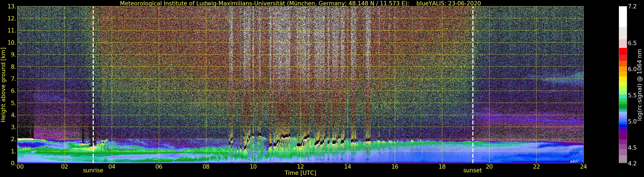This screenshot has width=644, height=177.
Task: Click the height axis tick label 9
Action: click(x=14, y=55)
